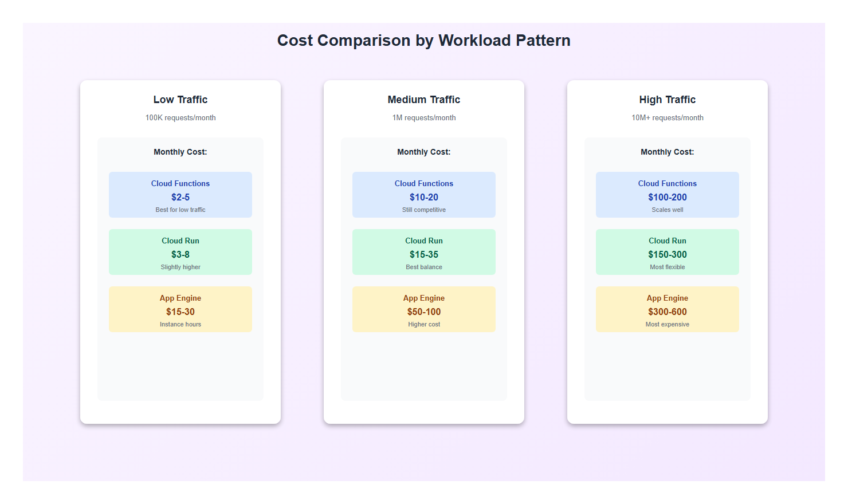
Task: Click the Low Traffic Cloud Functions $2-5 box
Action: coord(180,195)
